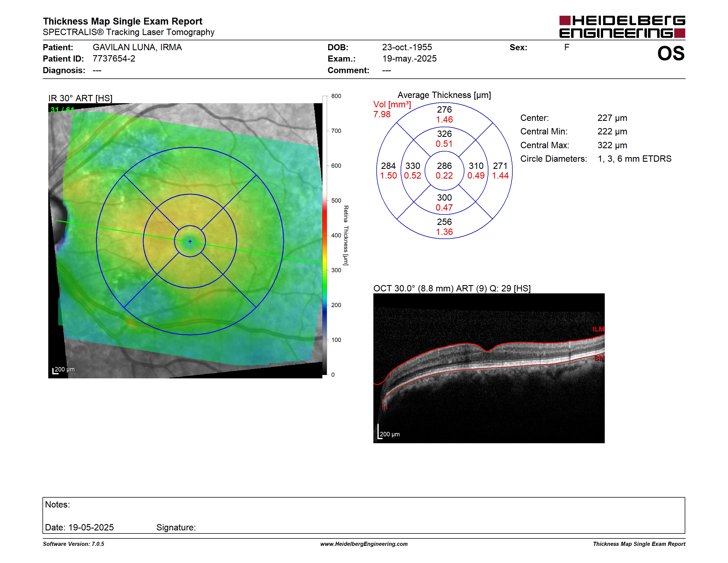Click the green scan index 31 / 61
The width and height of the screenshot is (728, 563).
point(62,110)
